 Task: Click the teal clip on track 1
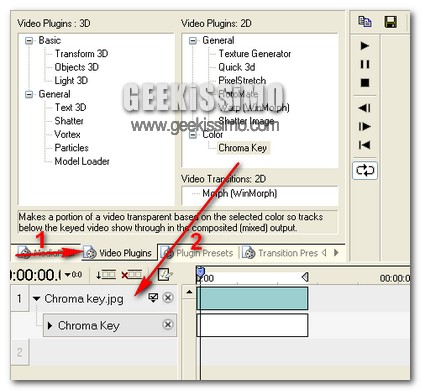point(252,298)
